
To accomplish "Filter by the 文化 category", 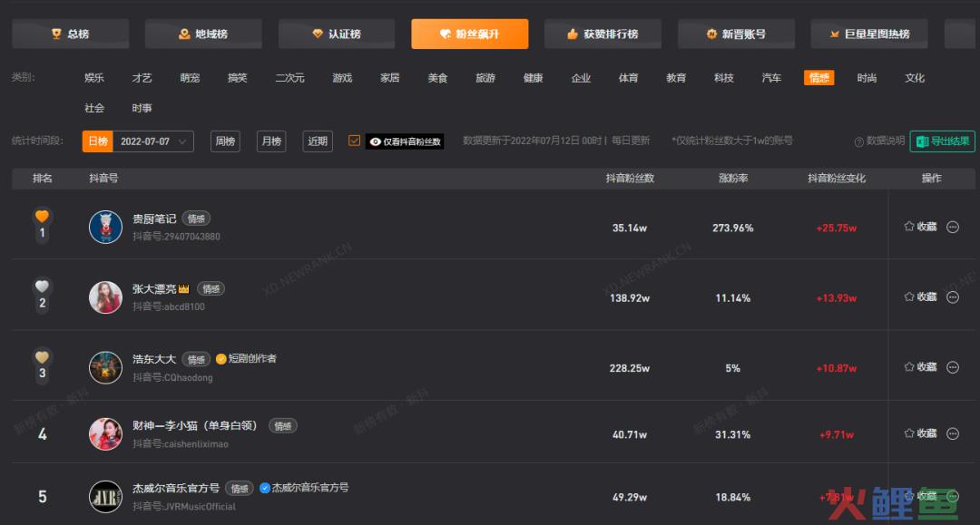I will click(x=915, y=78).
